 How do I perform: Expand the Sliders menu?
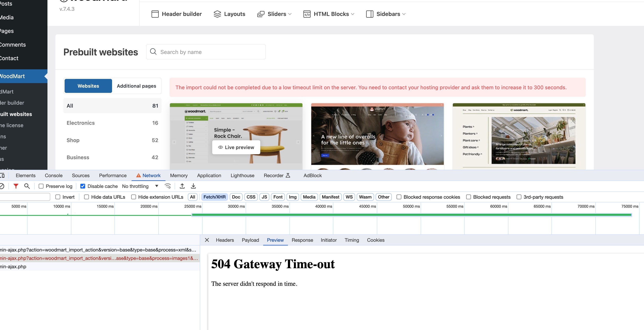277,14
